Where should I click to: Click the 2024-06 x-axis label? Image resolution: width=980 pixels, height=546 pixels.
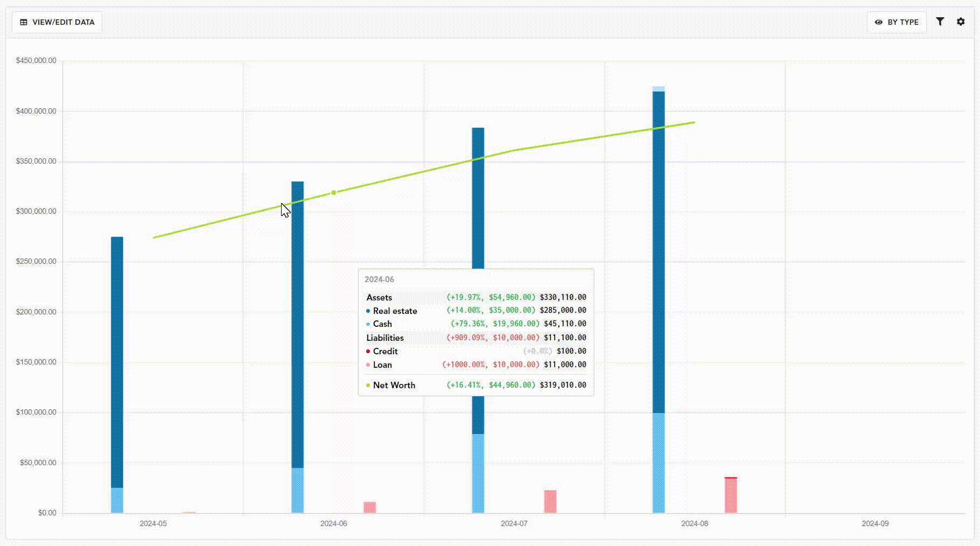pos(334,523)
